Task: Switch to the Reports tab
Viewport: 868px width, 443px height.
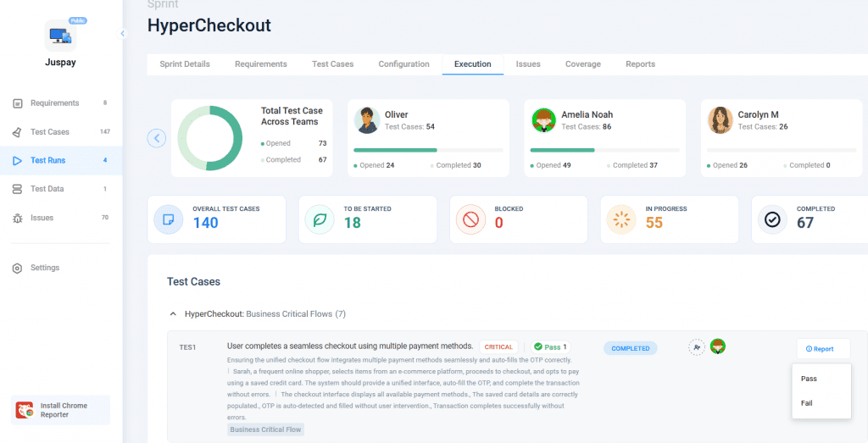Action: [641, 64]
